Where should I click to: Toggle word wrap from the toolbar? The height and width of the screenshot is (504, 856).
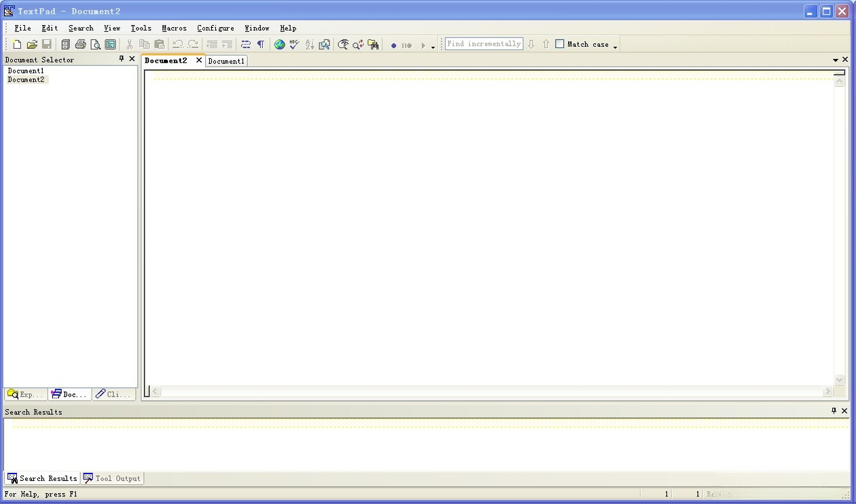tap(245, 44)
